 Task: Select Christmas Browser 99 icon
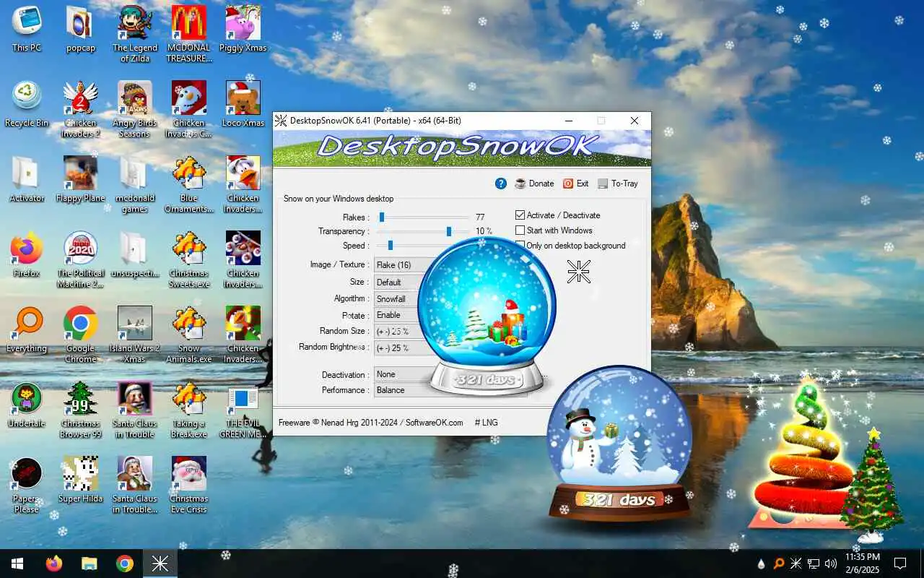coord(80,410)
